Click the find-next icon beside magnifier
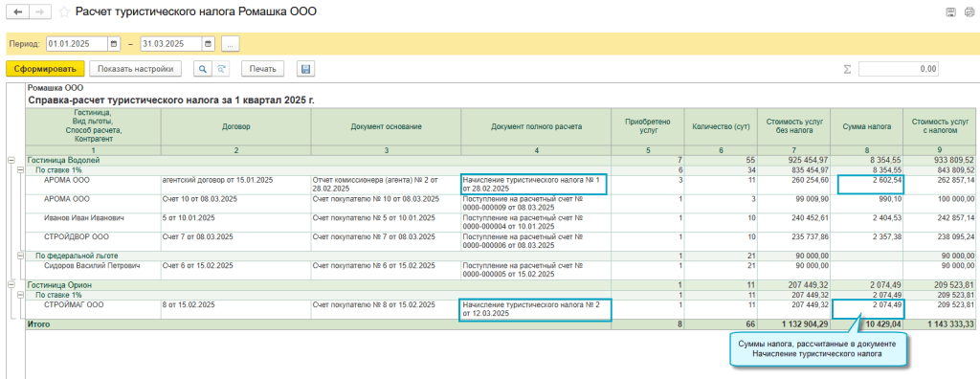This screenshot has height=379, width=980. (220, 69)
